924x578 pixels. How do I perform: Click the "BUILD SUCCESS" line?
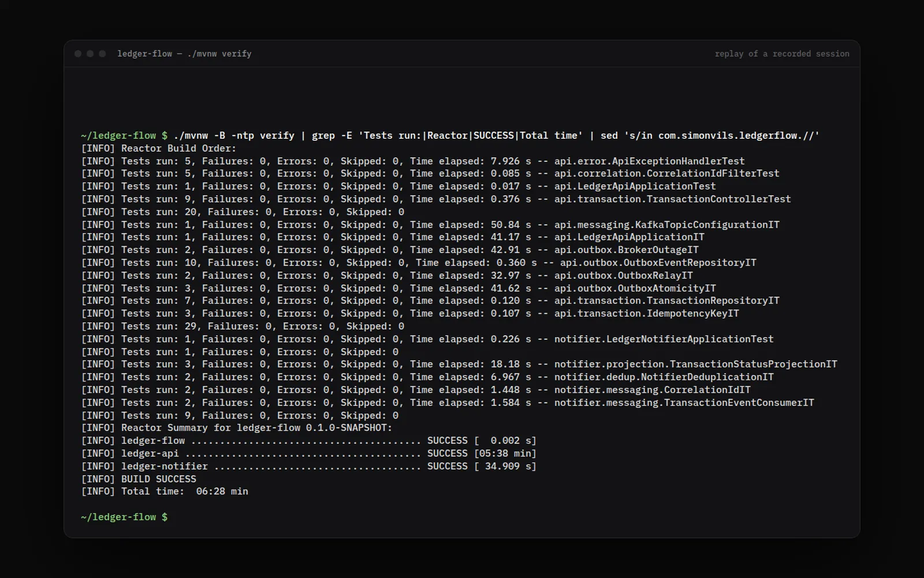point(139,479)
